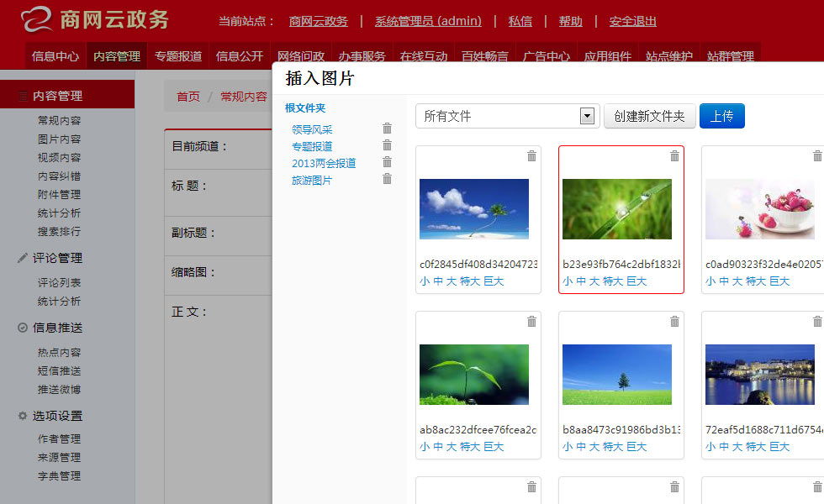Choose 中 size for image 72eaf5d1688c
Screen dimensions: 824x504
tap(724, 447)
